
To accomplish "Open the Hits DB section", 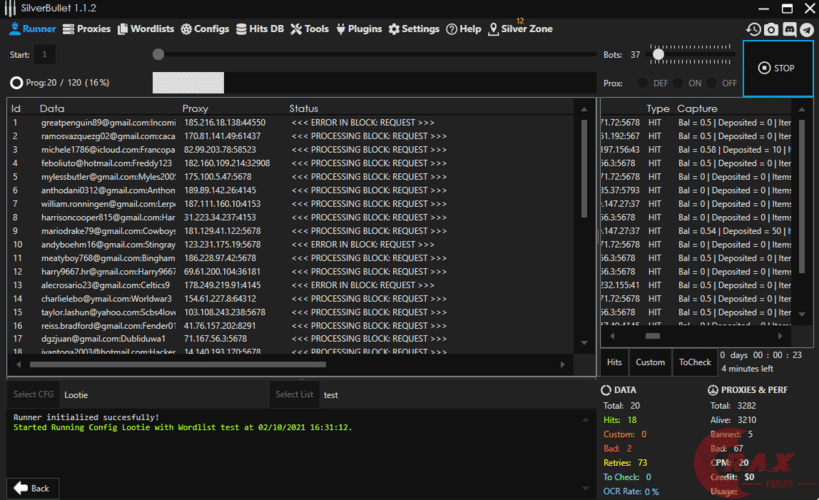I will click(260, 29).
